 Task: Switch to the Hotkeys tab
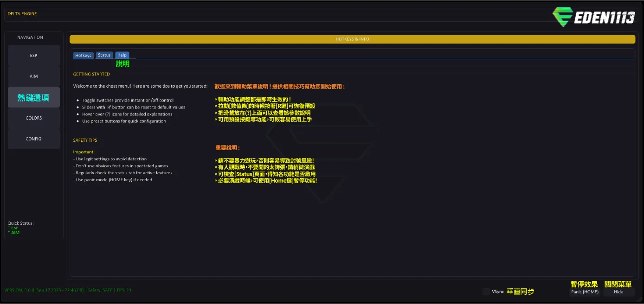click(x=83, y=55)
